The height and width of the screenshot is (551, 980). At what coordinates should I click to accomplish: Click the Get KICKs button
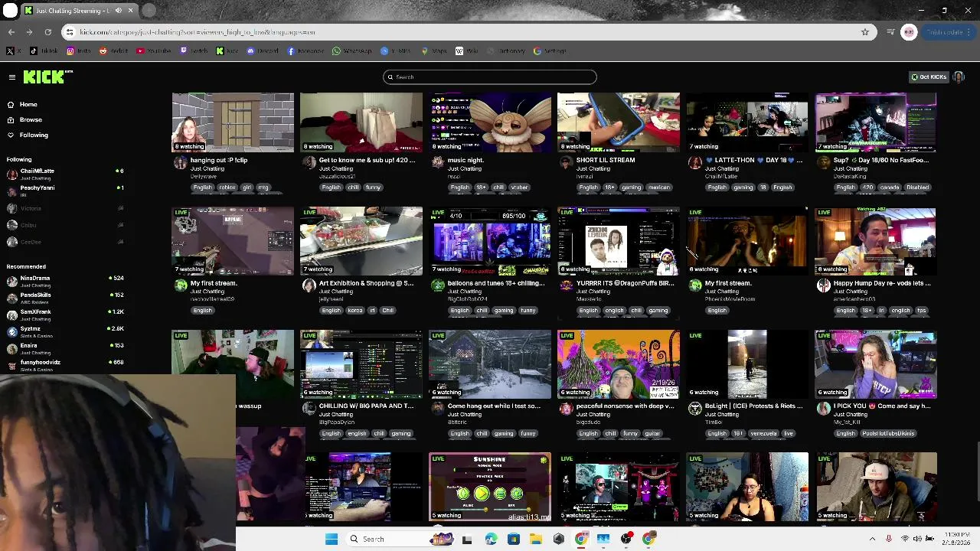click(x=929, y=77)
